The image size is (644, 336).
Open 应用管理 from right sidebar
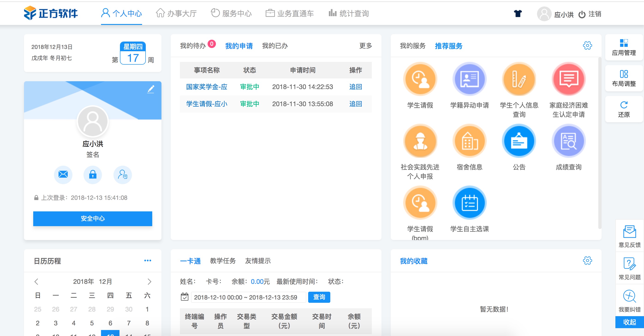(x=624, y=47)
